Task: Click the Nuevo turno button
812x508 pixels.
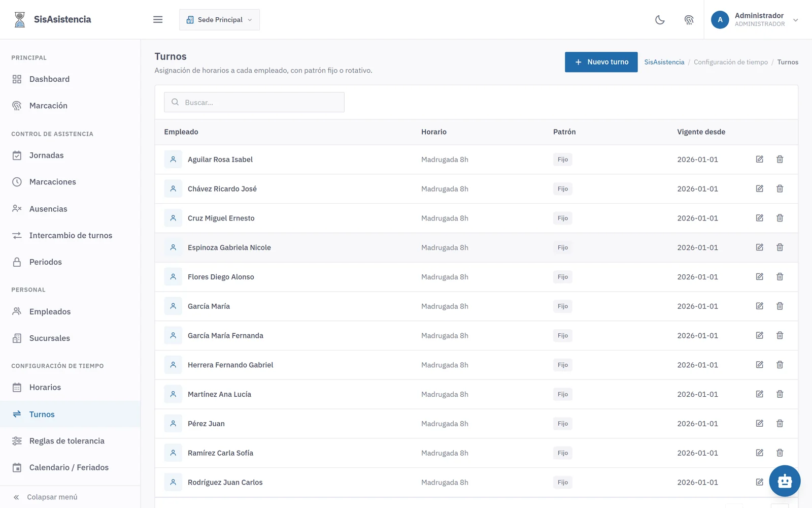Action: [x=601, y=62]
